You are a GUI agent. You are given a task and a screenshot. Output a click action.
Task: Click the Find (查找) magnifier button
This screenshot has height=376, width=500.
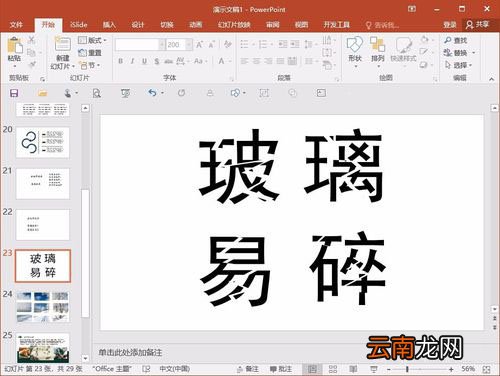point(455,40)
